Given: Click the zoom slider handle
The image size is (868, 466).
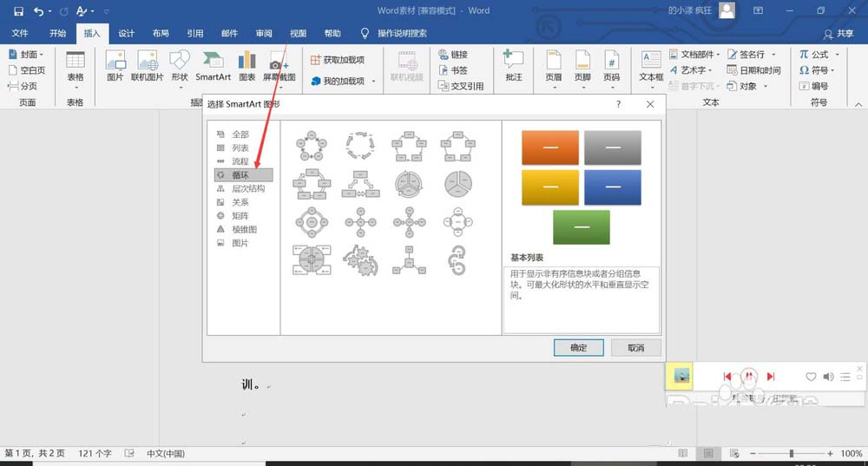Looking at the screenshot, I should (792, 453).
